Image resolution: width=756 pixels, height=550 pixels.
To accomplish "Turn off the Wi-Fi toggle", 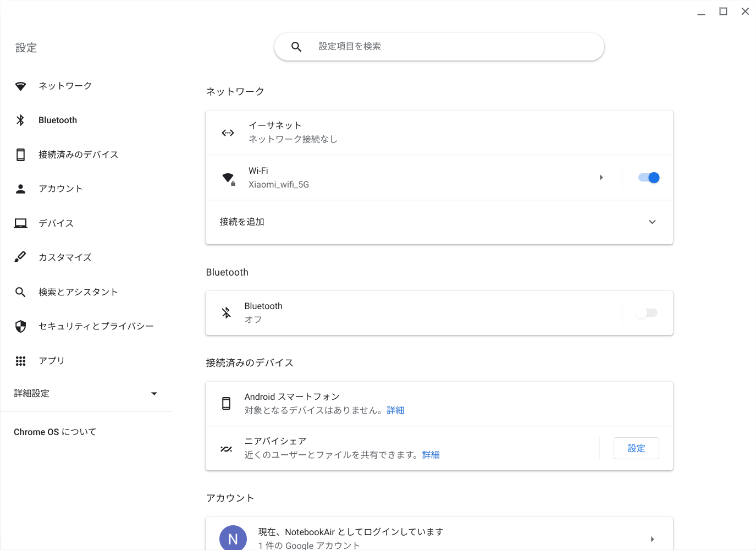I will [648, 178].
